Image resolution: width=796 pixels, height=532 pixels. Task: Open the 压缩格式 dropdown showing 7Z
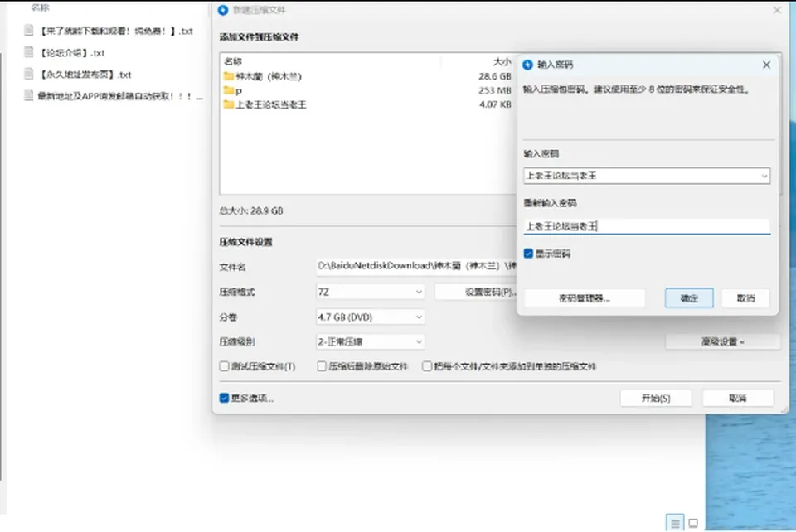[370, 292]
